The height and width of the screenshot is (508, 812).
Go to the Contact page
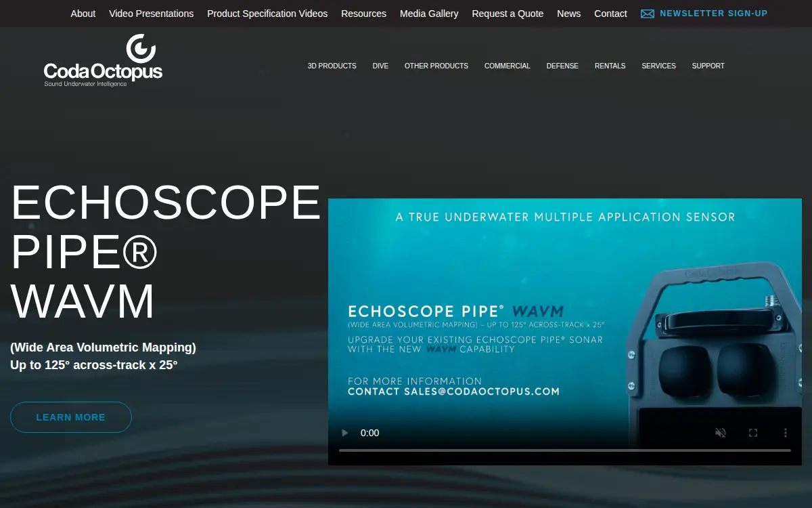click(610, 14)
